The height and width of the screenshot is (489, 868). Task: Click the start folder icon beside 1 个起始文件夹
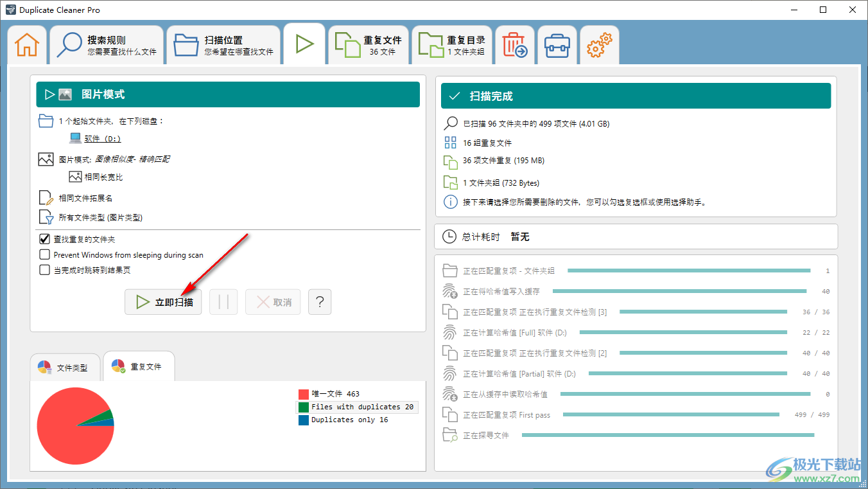46,121
